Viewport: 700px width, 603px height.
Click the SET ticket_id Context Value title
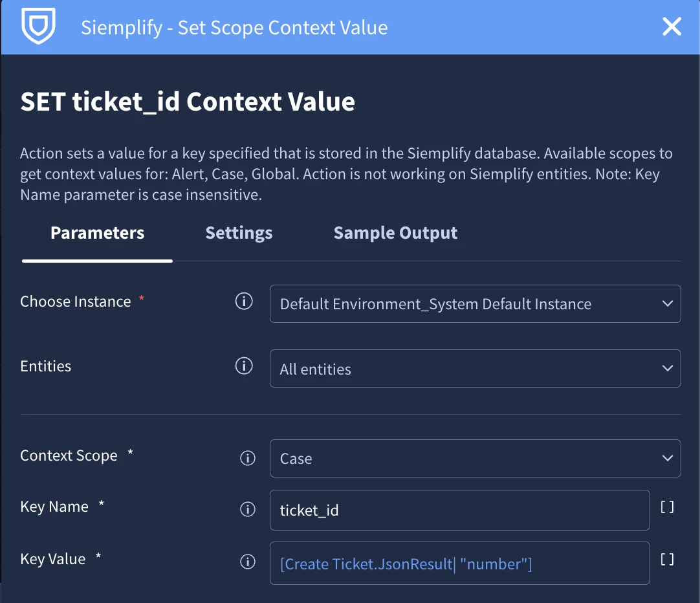(x=188, y=102)
